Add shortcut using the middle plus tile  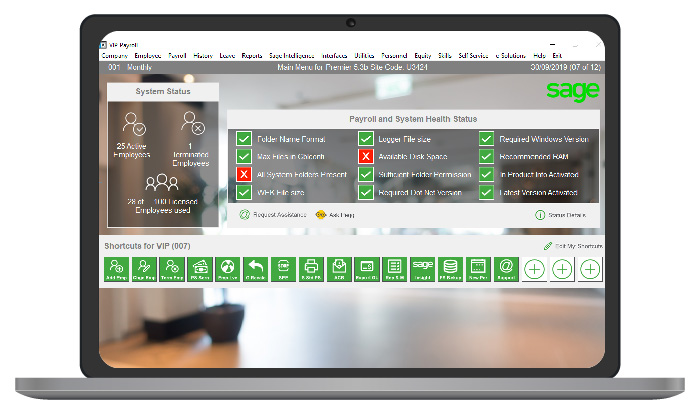pyautogui.click(x=562, y=269)
